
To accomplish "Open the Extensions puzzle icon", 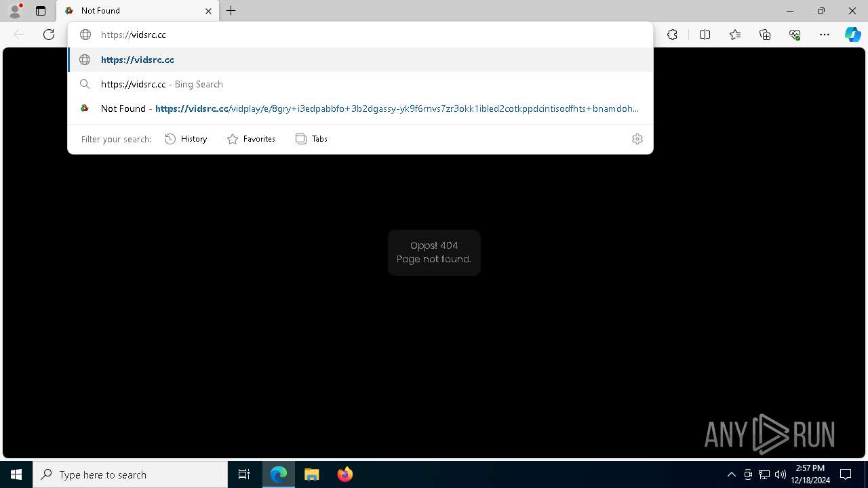I will [x=672, y=35].
